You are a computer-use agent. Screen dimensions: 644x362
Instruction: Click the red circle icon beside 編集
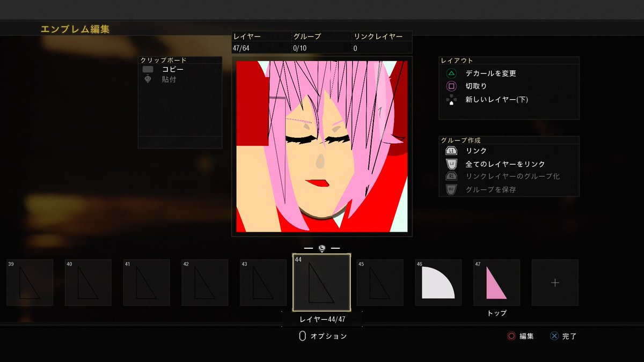(511, 336)
